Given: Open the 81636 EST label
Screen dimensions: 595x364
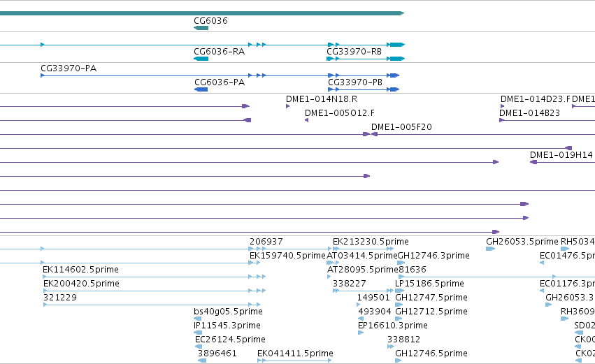Looking at the screenshot, I should click(x=413, y=270).
